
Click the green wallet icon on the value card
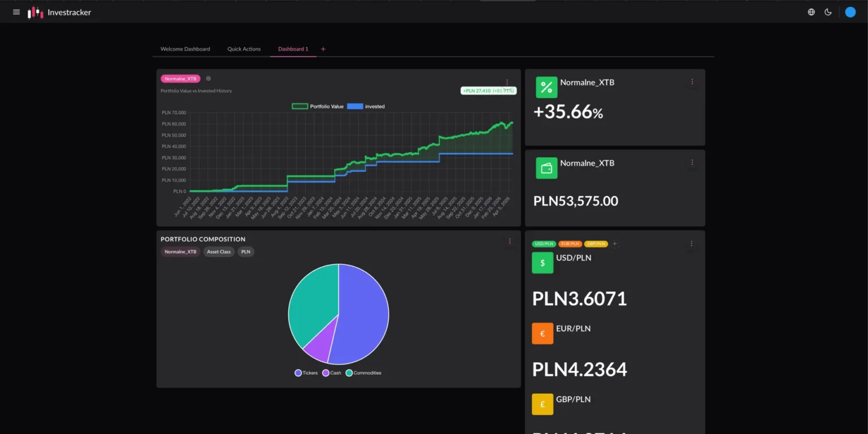[x=546, y=168]
